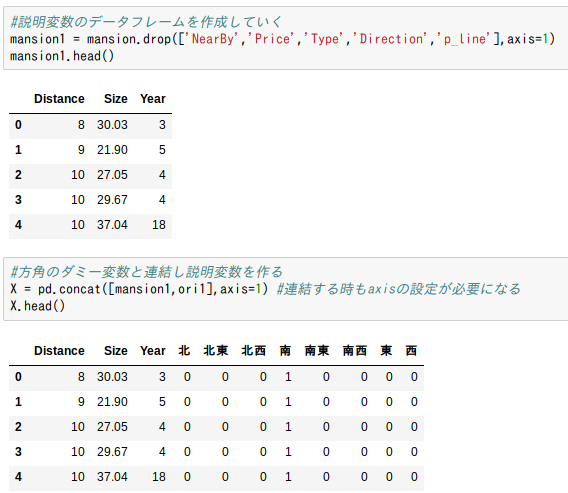The height and width of the screenshot is (493, 568).
Task: Click row index 2 in mansion1 output table
Action: 18,175
